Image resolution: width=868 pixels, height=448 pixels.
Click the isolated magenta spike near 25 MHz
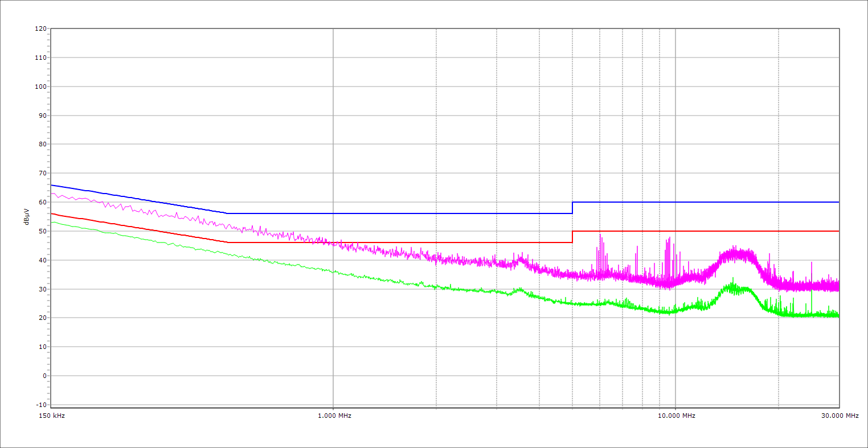(x=811, y=263)
